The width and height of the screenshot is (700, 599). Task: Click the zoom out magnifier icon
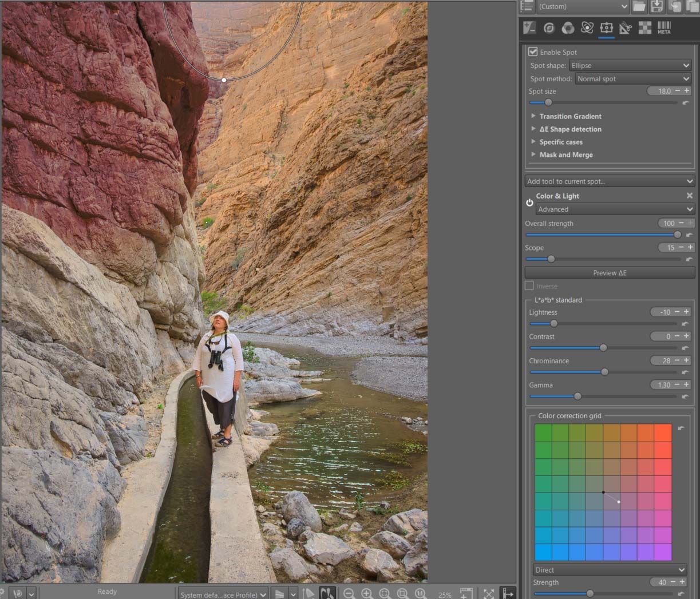(349, 594)
